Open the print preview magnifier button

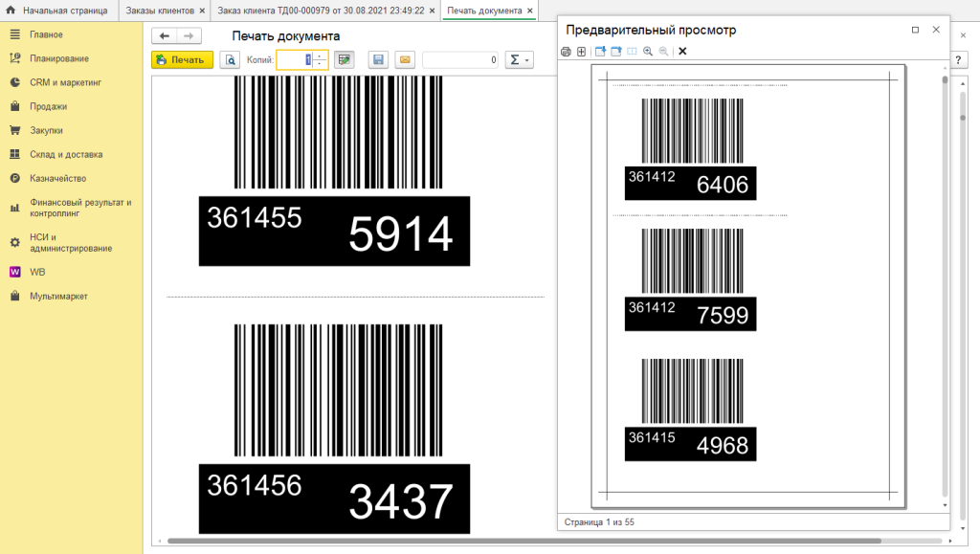pyautogui.click(x=230, y=60)
